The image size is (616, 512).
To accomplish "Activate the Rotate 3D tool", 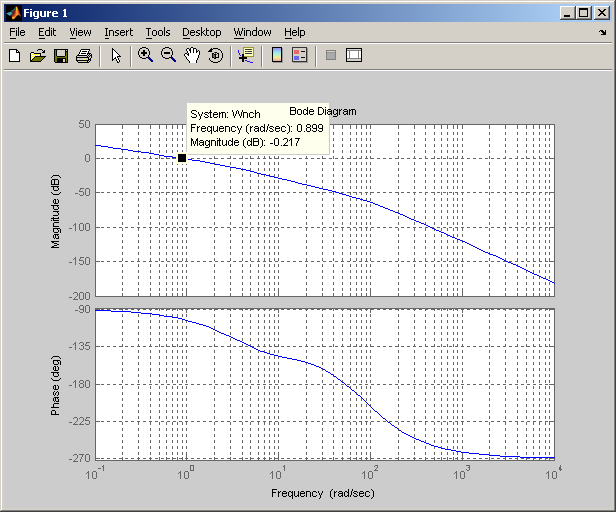I will 216,56.
